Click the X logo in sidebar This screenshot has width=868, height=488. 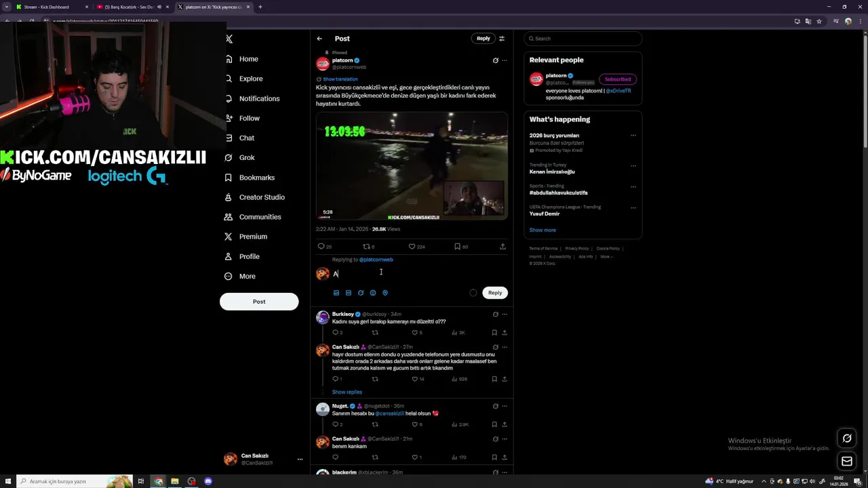(x=229, y=39)
